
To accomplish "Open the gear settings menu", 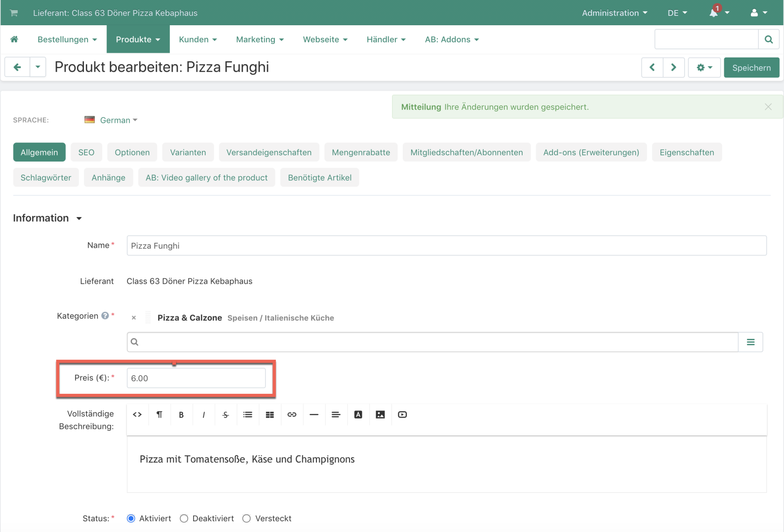I will (x=704, y=68).
